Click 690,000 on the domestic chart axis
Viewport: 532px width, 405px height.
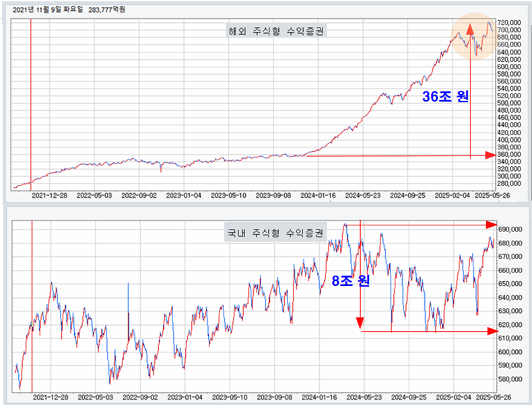pyautogui.click(x=510, y=230)
